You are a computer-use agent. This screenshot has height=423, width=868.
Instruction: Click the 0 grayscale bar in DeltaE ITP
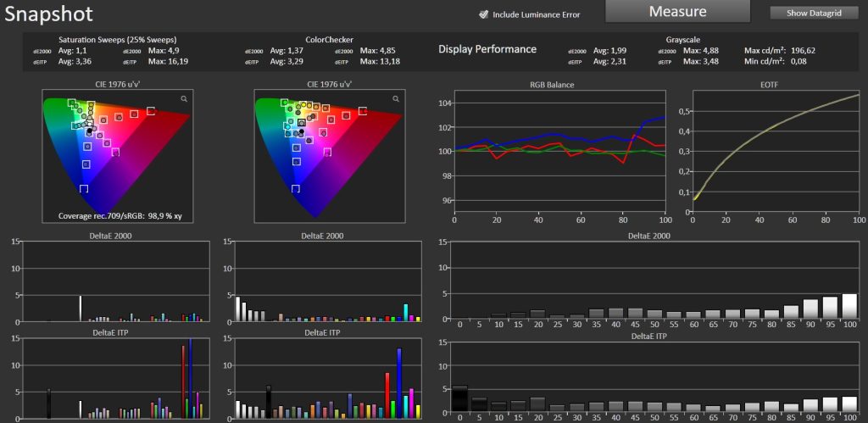pyautogui.click(x=460, y=398)
